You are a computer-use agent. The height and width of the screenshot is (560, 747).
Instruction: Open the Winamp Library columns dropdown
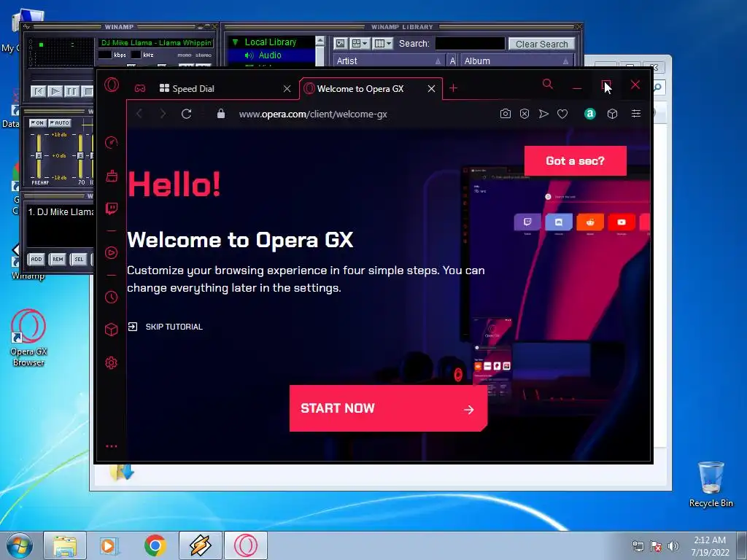click(383, 44)
